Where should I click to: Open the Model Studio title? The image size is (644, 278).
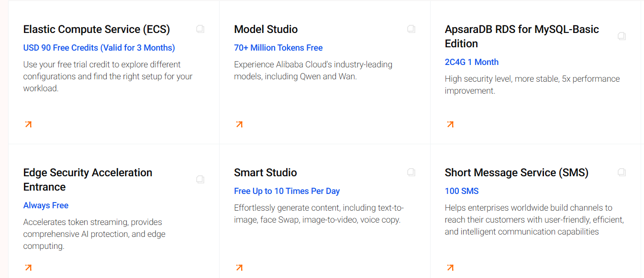(x=266, y=30)
